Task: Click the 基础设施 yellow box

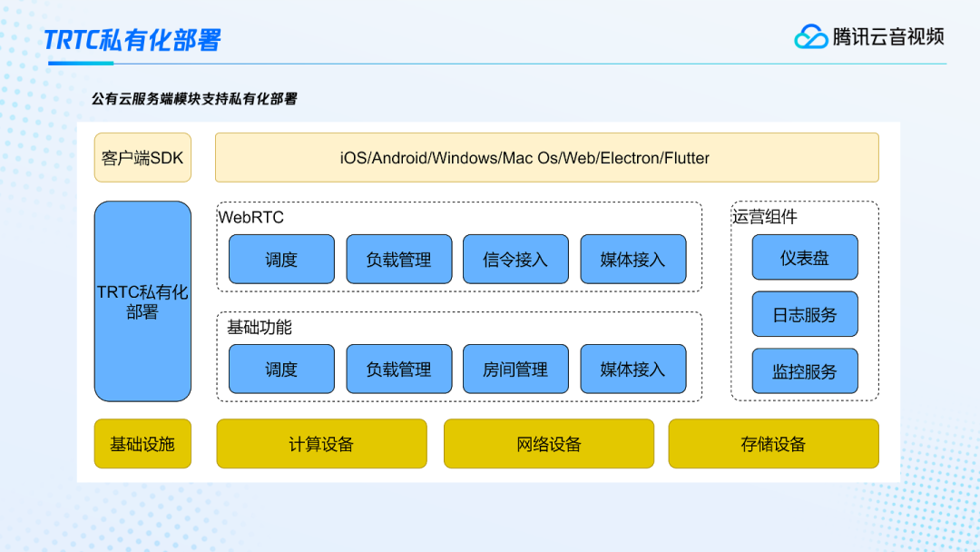Action: tap(142, 444)
